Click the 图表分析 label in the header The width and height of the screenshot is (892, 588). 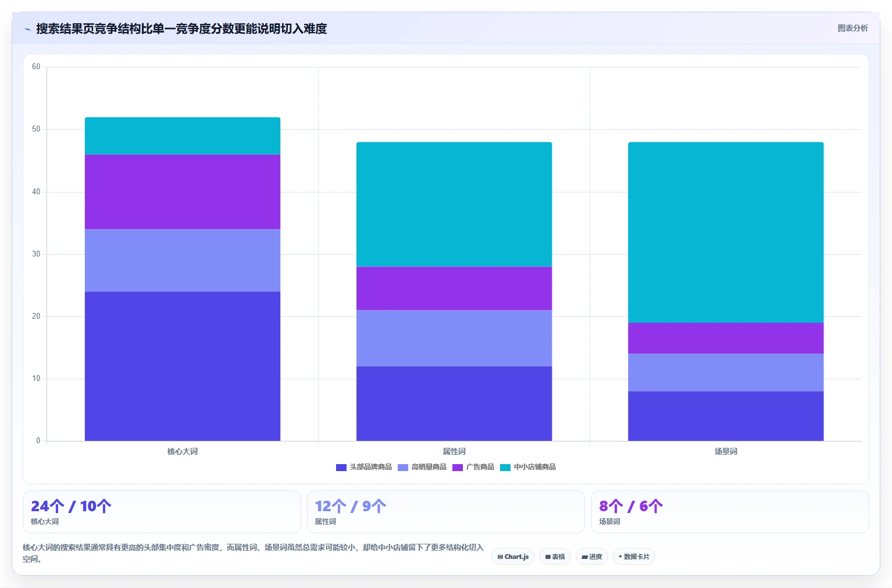tap(852, 28)
